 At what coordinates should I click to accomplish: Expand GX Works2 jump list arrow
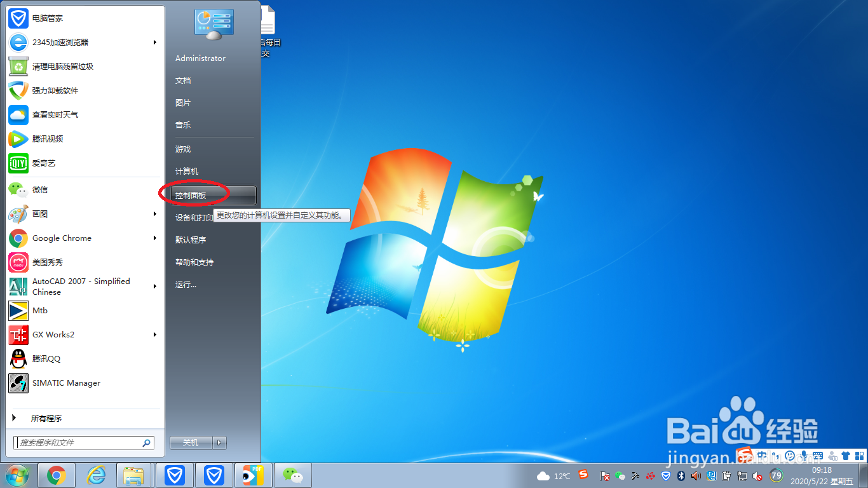coord(154,334)
